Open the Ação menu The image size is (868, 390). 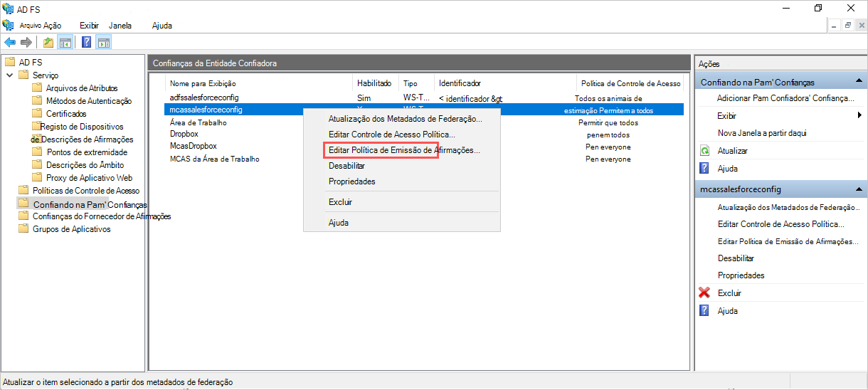tap(53, 25)
